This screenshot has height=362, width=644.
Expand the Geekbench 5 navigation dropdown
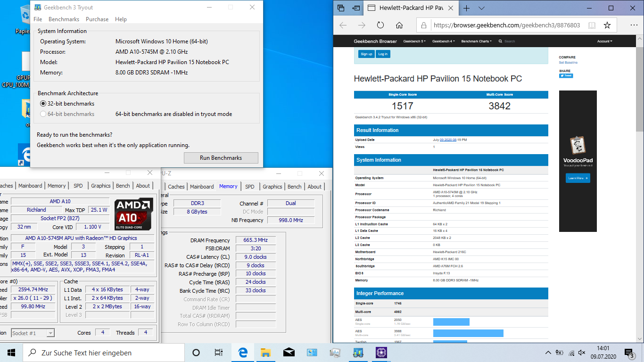click(414, 41)
